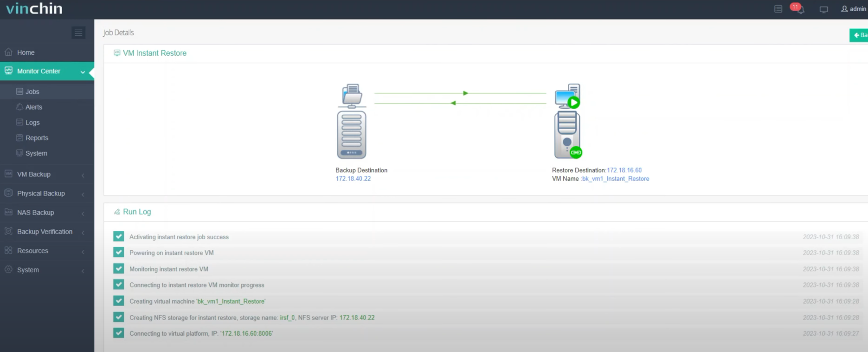This screenshot has height=352, width=868.
Task: Click the System submenu monitor icon
Action: [x=19, y=153]
